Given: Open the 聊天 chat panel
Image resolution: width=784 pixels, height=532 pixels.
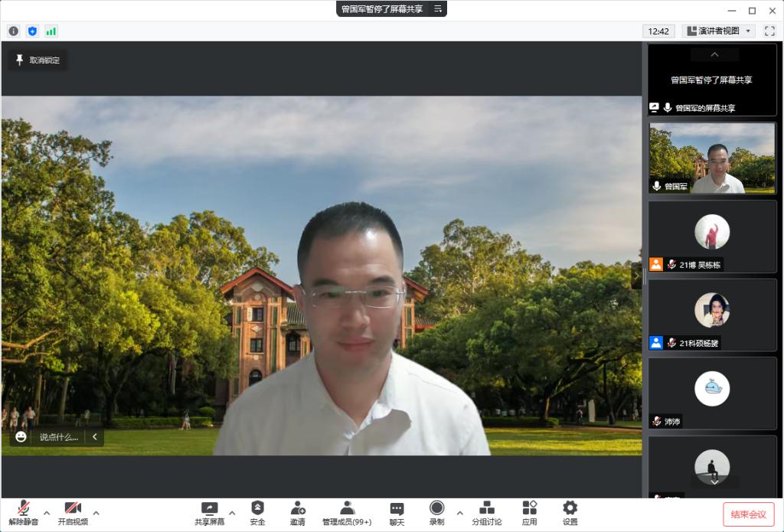Looking at the screenshot, I should pyautogui.click(x=397, y=513).
